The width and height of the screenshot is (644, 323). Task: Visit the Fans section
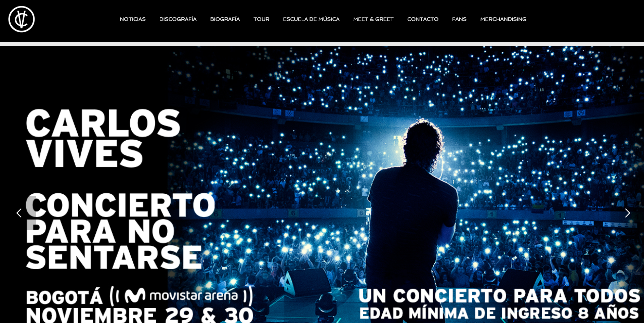(x=459, y=19)
